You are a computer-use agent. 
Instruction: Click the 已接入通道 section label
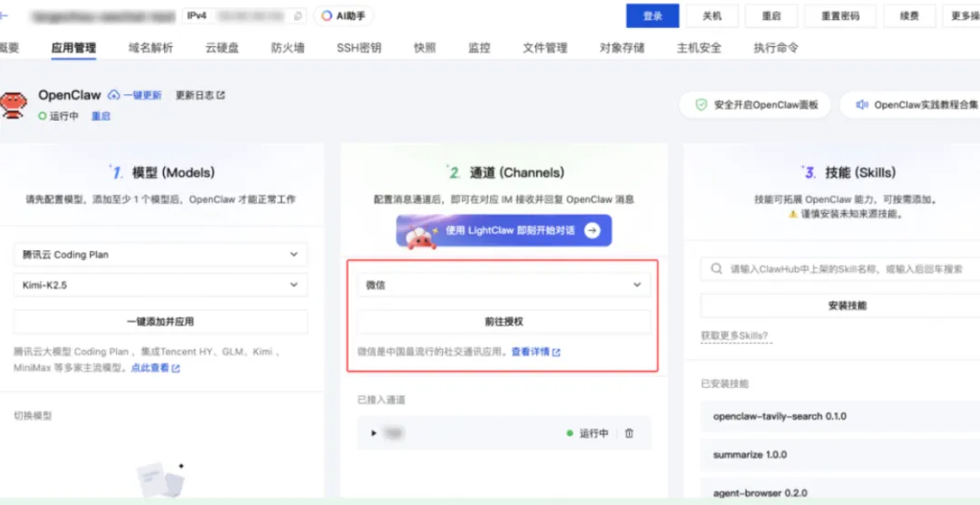coord(381,400)
